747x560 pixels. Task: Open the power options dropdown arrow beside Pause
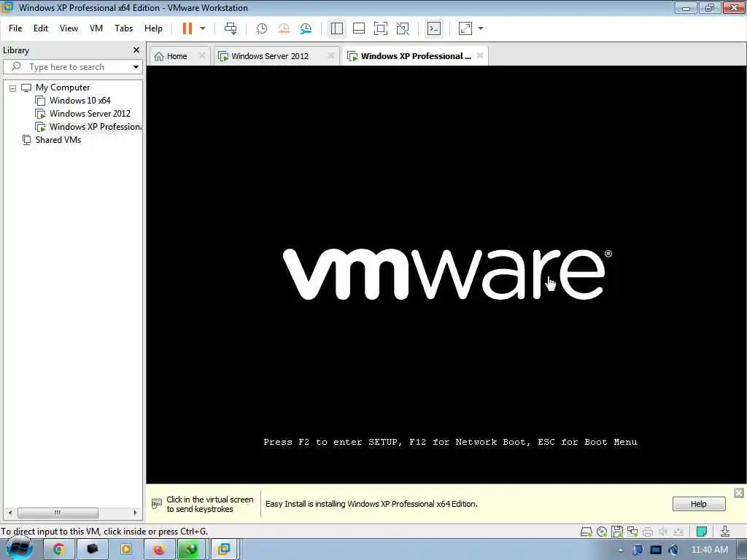click(x=203, y=28)
